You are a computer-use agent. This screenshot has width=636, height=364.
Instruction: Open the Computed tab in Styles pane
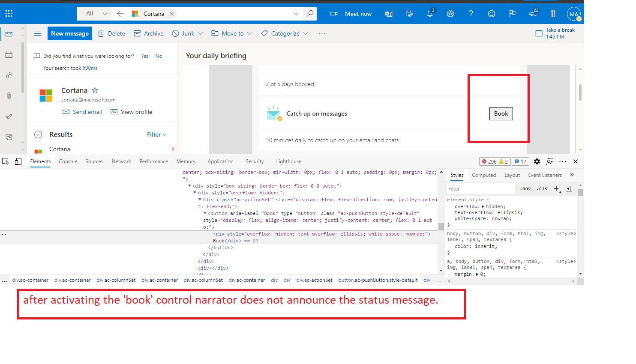click(484, 175)
